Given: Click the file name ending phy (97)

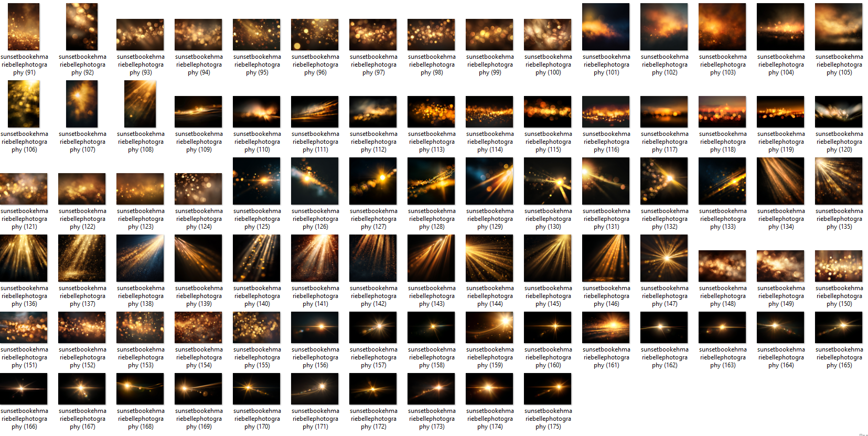Looking at the screenshot, I should point(373,65).
